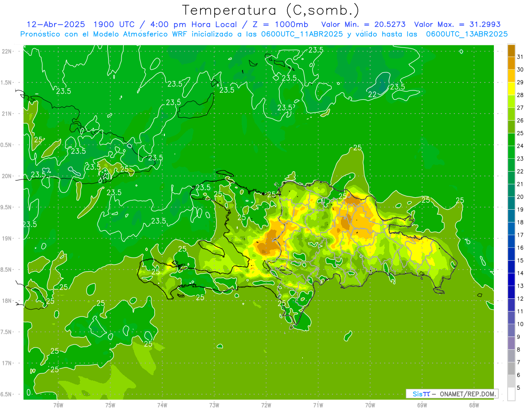The image size is (532, 411).
Task: Click the "68W" longitude label
Action: (473, 405)
